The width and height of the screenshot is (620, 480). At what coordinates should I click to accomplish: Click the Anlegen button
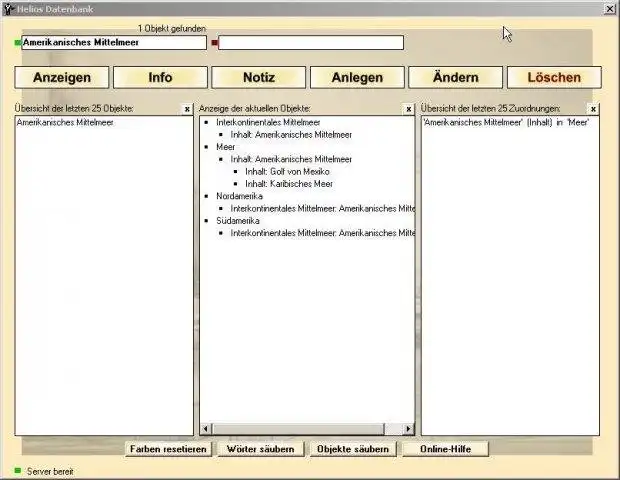coord(357,77)
